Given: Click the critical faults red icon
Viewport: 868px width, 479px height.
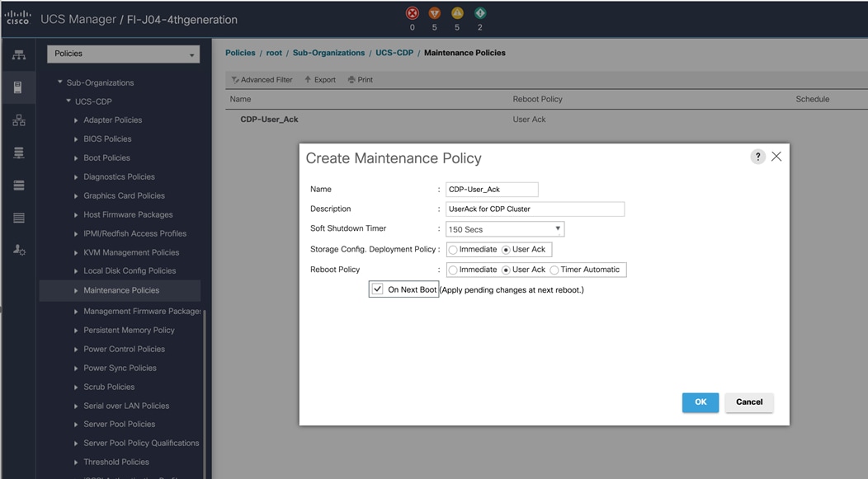Looking at the screenshot, I should click(413, 13).
